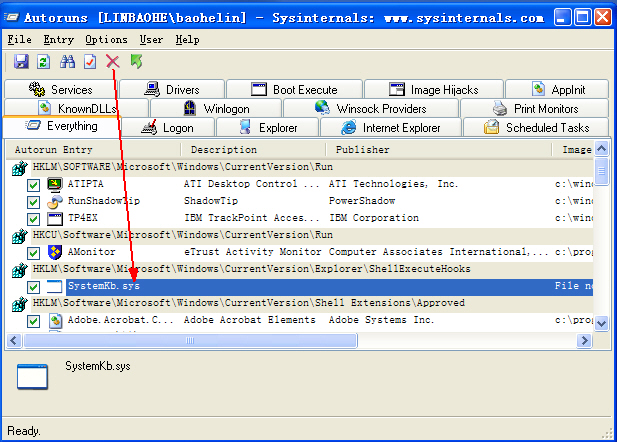The image size is (617, 442).
Task: Click the red X Delete icon
Action: pyautogui.click(x=113, y=61)
